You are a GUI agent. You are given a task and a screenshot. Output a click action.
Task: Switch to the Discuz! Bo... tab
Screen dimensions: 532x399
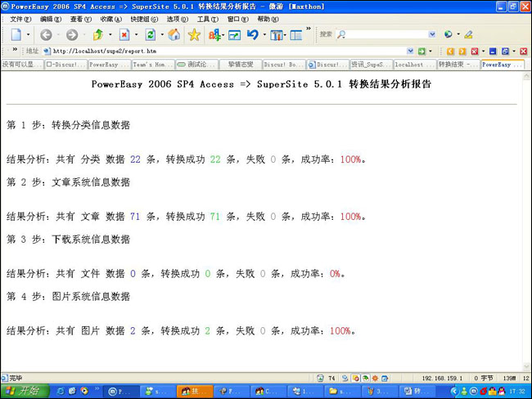pyautogui.click(x=284, y=65)
